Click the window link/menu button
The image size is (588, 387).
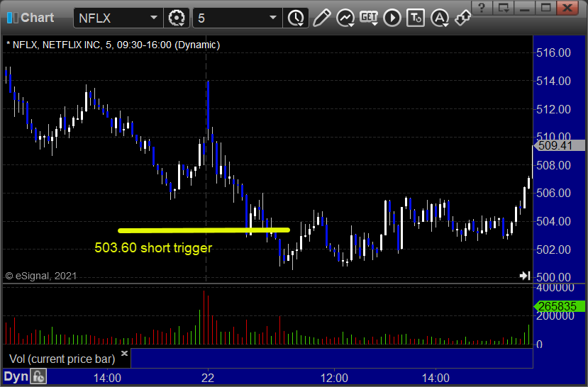click(503, 8)
